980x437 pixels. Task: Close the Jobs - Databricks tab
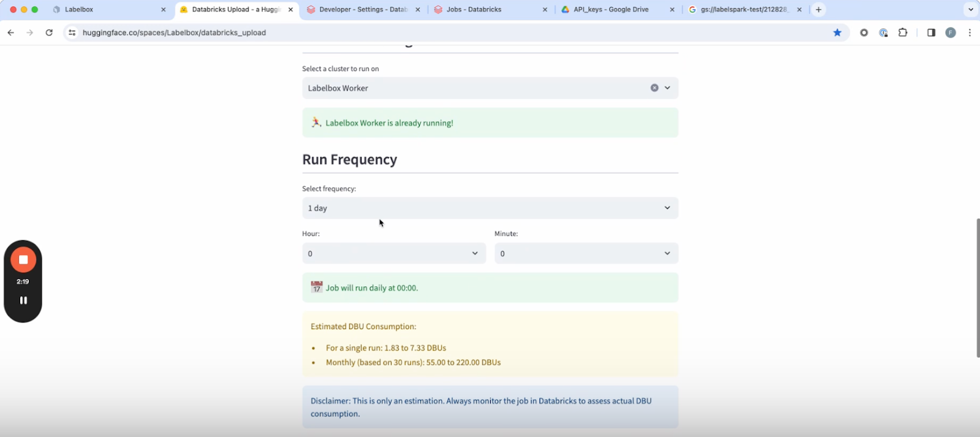tap(545, 10)
